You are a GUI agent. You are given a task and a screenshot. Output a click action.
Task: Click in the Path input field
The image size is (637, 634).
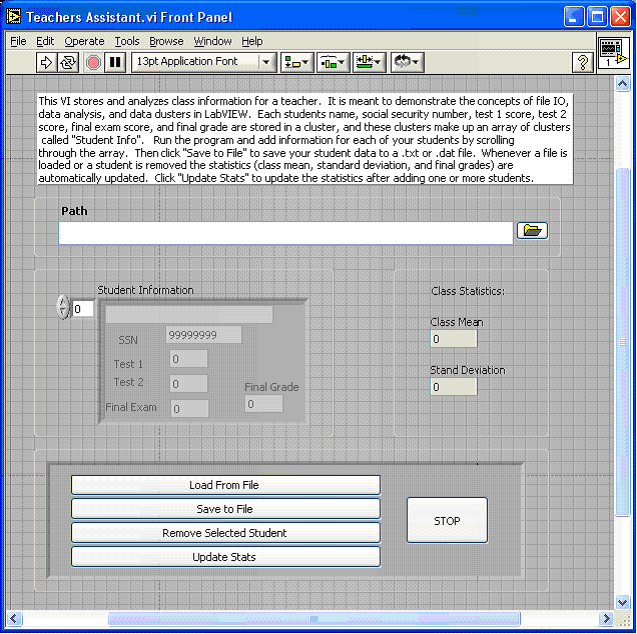[x=285, y=233]
